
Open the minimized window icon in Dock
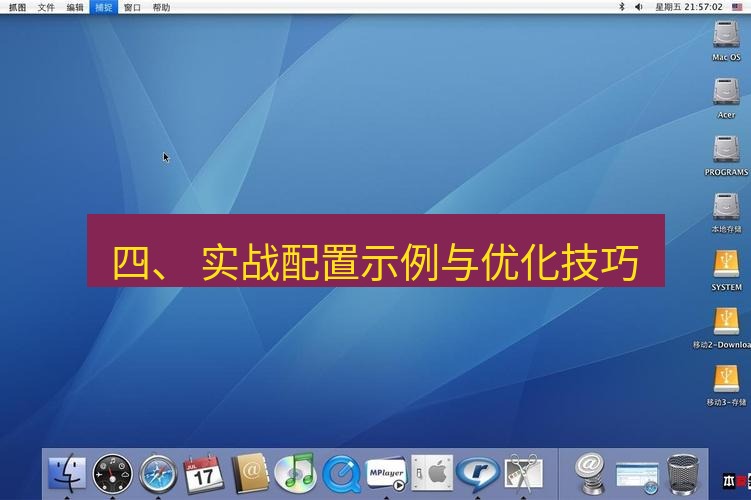coord(637,477)
